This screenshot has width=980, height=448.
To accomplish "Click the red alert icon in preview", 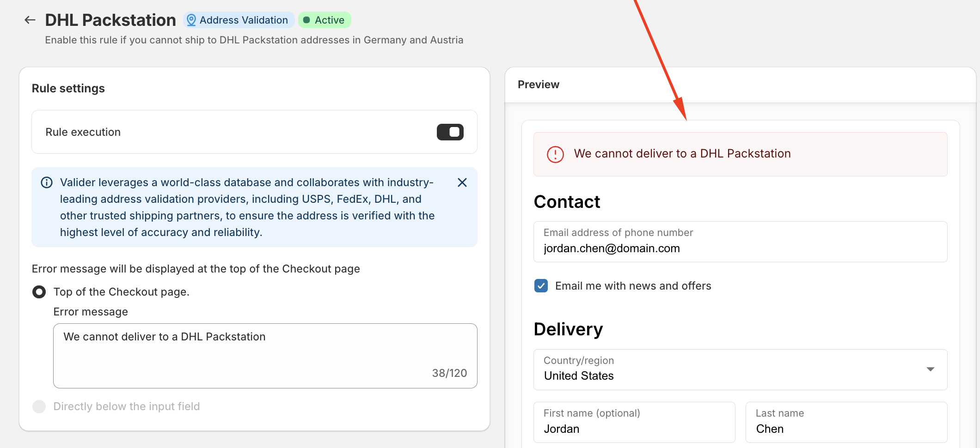I will tap(555, 154).
